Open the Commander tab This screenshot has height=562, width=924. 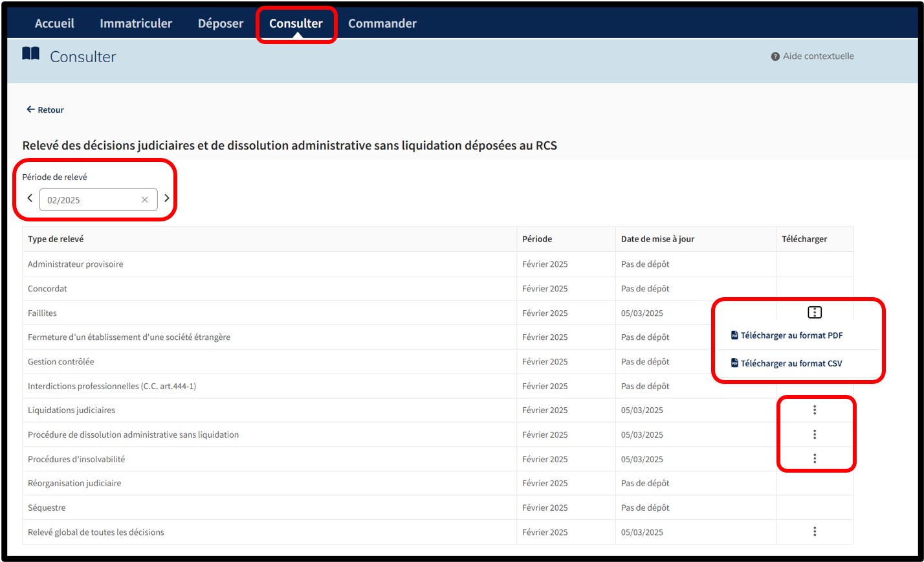[382, 24]
